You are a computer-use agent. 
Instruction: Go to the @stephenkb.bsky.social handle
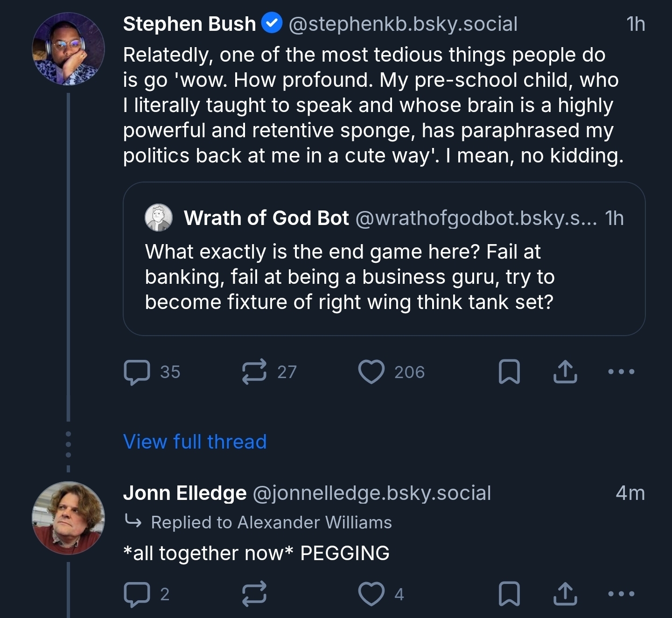403,24
